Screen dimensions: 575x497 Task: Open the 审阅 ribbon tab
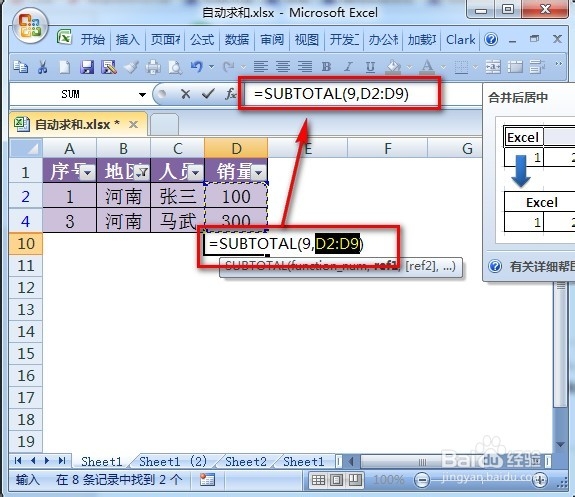pos(272,40)
